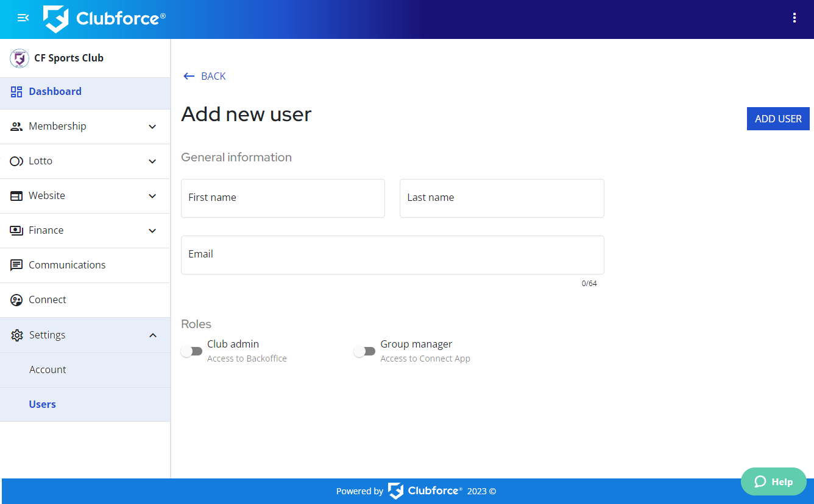Viewport: 814px width, 504px height.
Task: Go back using the BACK link
Action: 205,76
